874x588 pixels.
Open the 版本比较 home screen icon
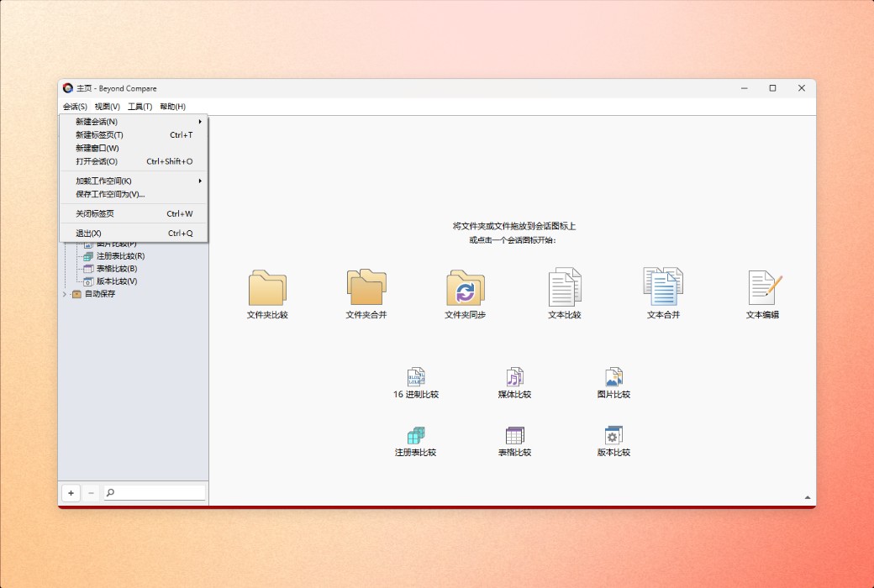pyautogui.click(x=613, y=441)
